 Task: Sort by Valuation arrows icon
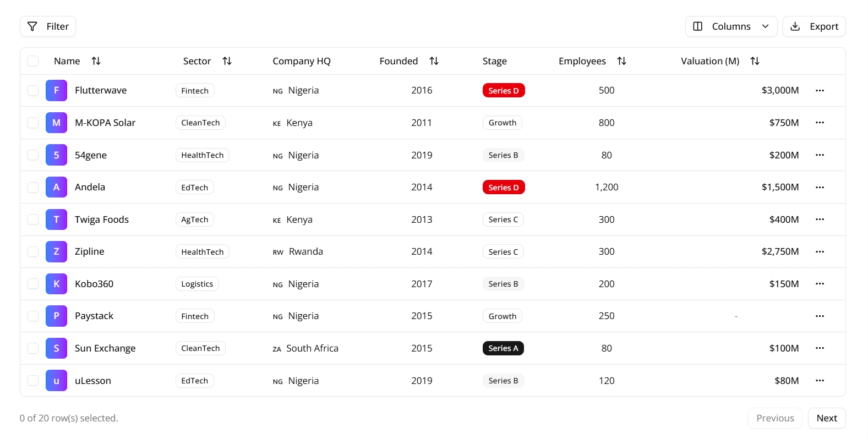[x=755, y=61]
